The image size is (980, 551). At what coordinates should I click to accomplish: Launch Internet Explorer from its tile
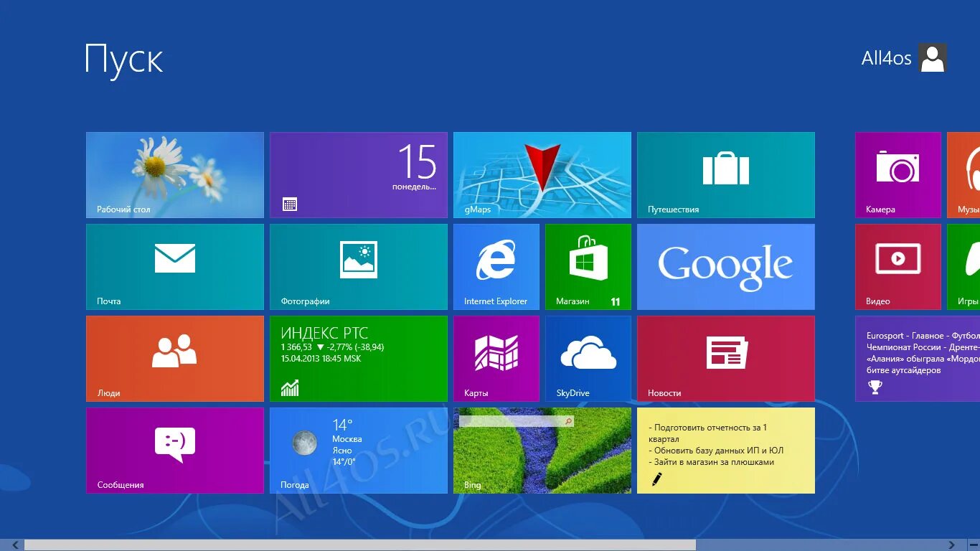pos(496,266)
